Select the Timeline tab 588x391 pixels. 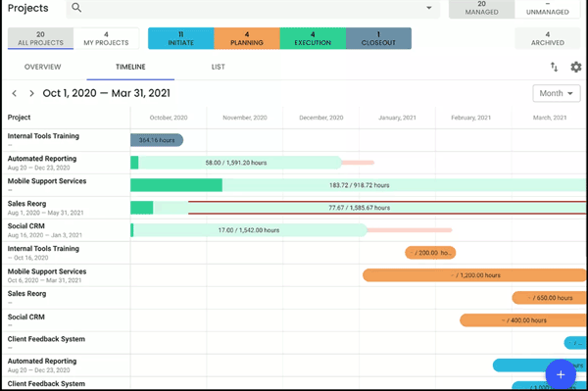(x=130, y=67)
